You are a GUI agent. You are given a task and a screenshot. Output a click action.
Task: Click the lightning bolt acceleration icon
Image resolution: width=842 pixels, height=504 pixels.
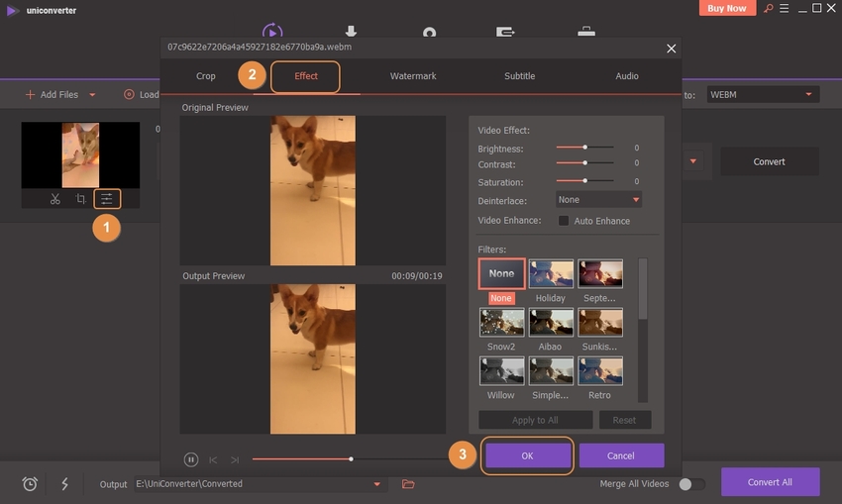pos(65,484)
